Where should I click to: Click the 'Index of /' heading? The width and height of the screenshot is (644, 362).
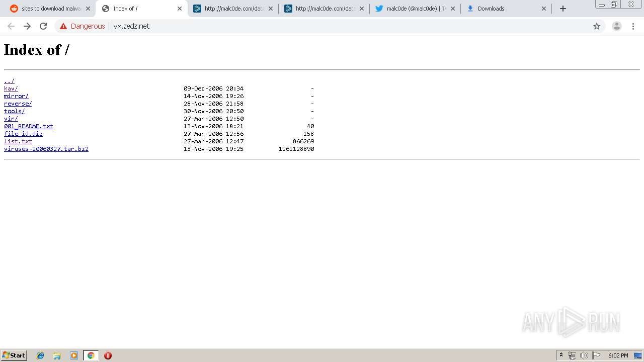pos(37,49)
